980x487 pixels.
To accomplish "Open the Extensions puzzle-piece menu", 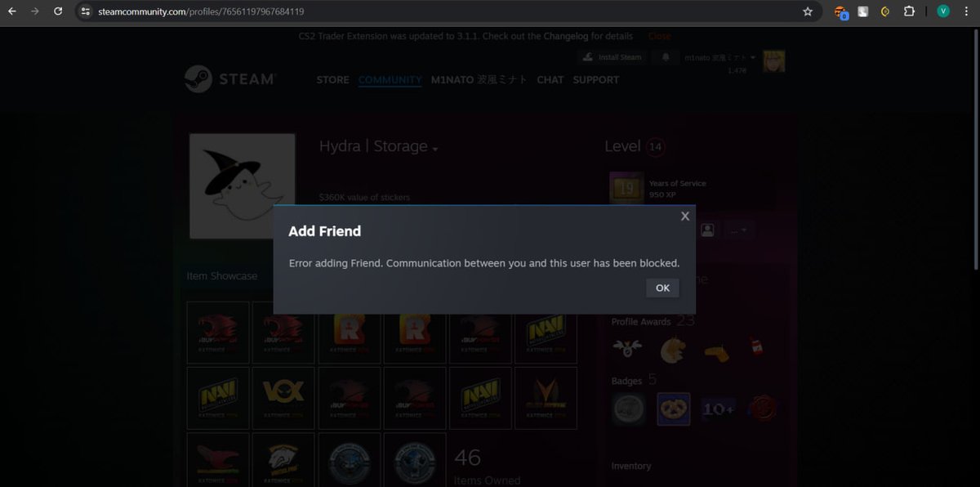I will [909, 11].
